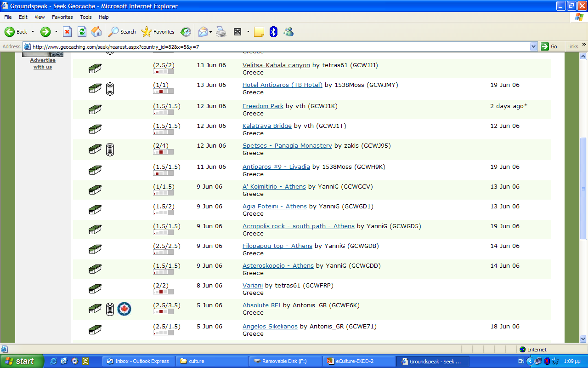Viewport: 588px width, 368px height.
Task: Open Agia Foteini - Athens link
Action: (x=275, y=206)
